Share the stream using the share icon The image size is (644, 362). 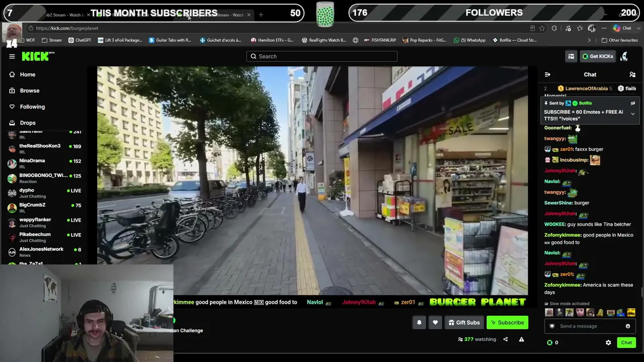[x=505, y=339]
